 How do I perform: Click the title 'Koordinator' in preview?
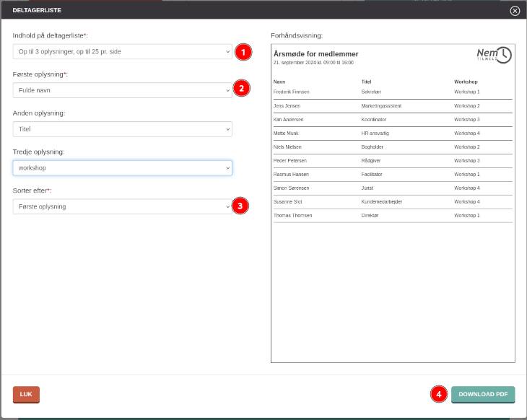pos(374,120)
